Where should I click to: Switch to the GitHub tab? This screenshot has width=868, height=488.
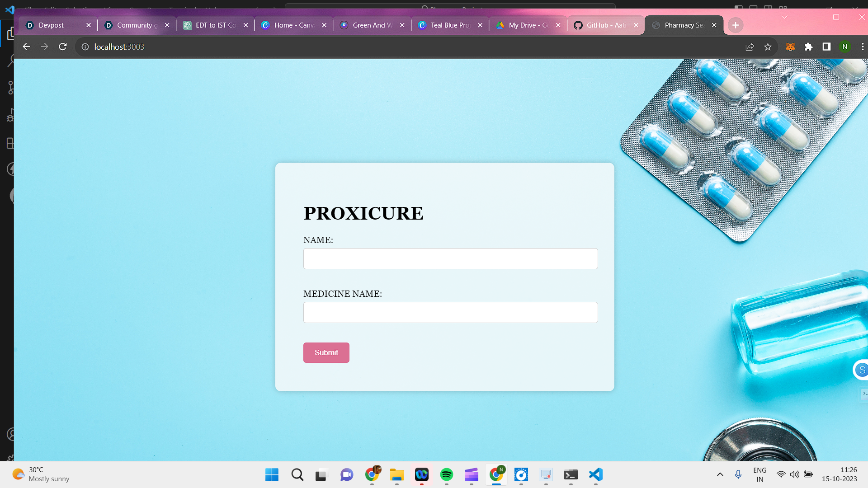click(x=606, y=25)
